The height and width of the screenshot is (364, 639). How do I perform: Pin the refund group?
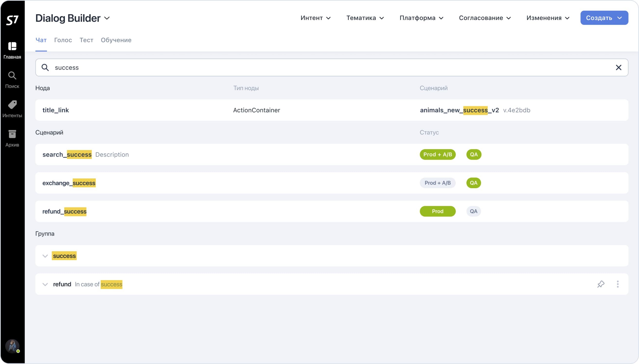tap(601, 284)
